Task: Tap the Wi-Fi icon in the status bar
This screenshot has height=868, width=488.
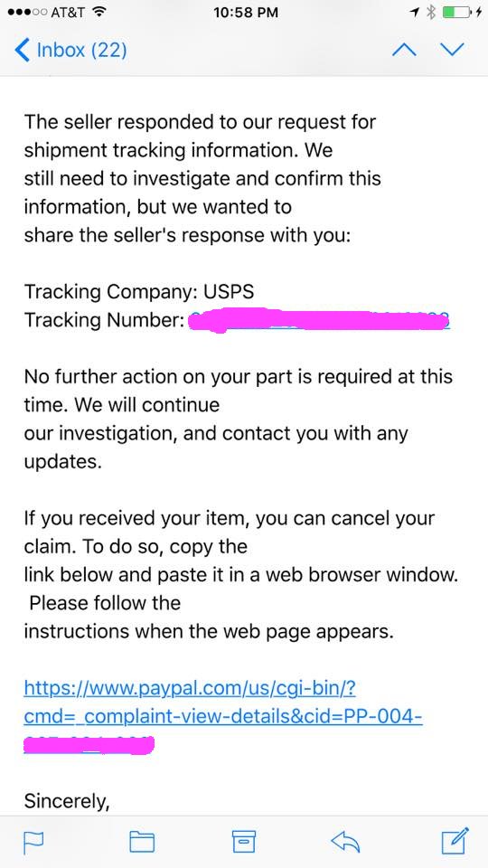Action: click(99, 12)
